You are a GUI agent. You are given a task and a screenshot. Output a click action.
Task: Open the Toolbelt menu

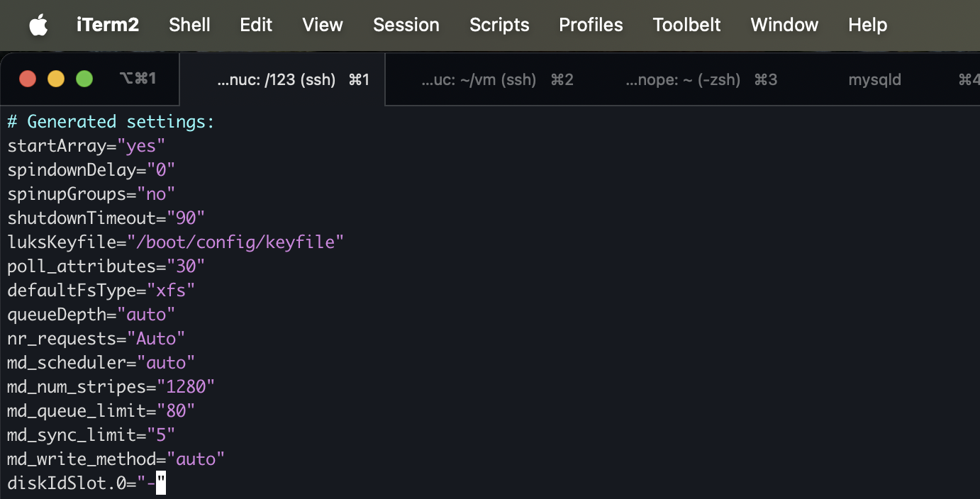(x=686, y=26)
